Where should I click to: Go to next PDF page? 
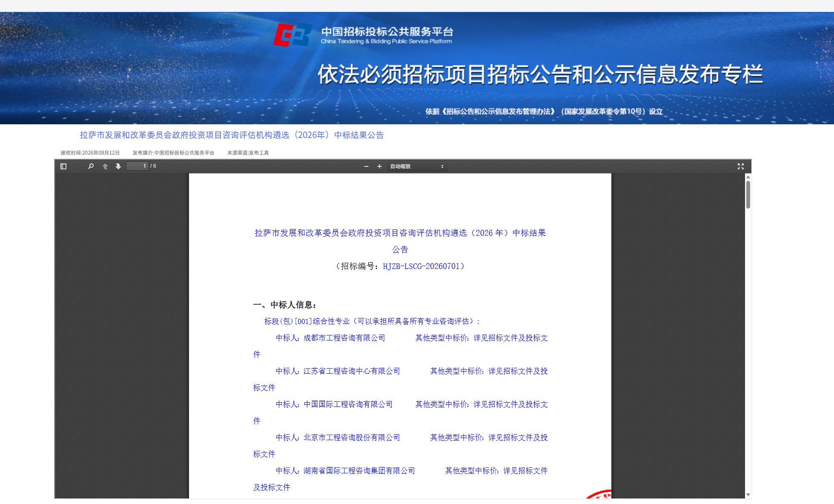click(x=118, y=166)
